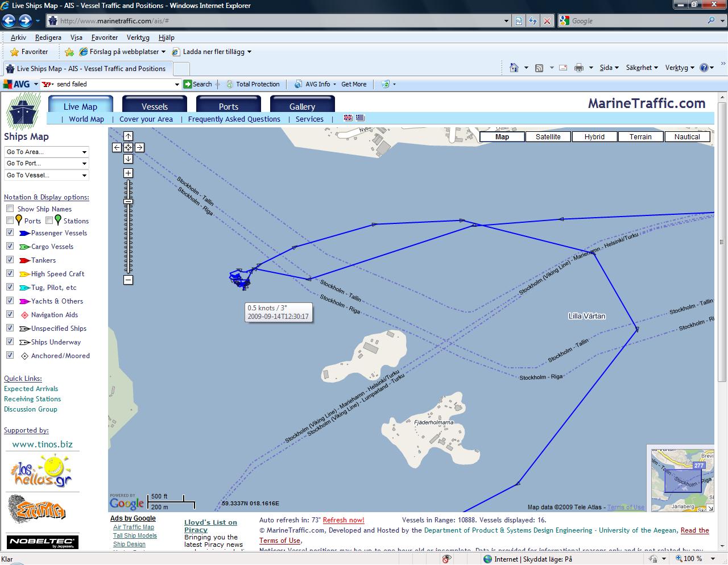
Task: Pan map up with arrow button
Action: 128,136
